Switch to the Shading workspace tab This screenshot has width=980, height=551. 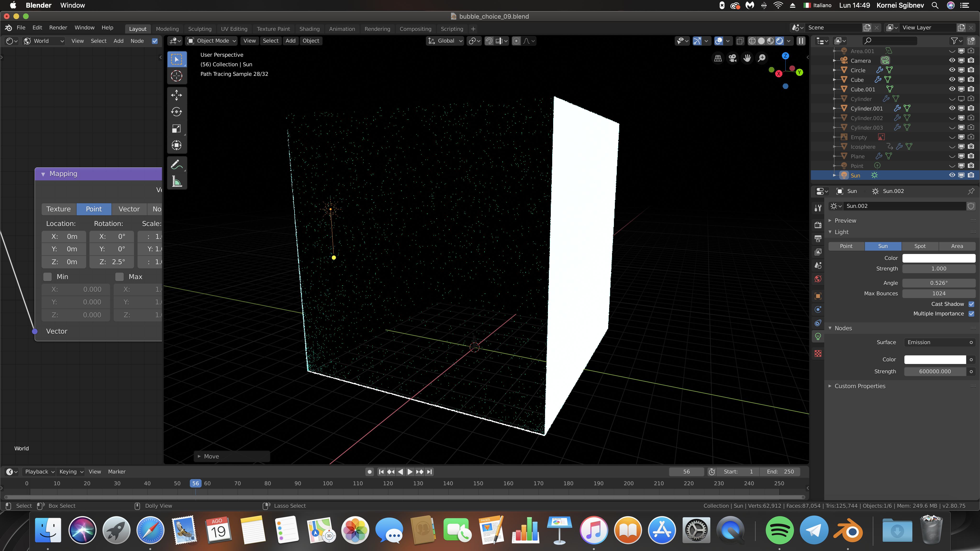[x=309, y=29]
